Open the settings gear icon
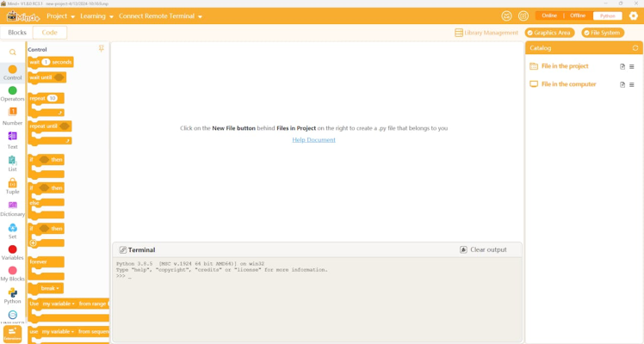 click(x=633, y=16)
